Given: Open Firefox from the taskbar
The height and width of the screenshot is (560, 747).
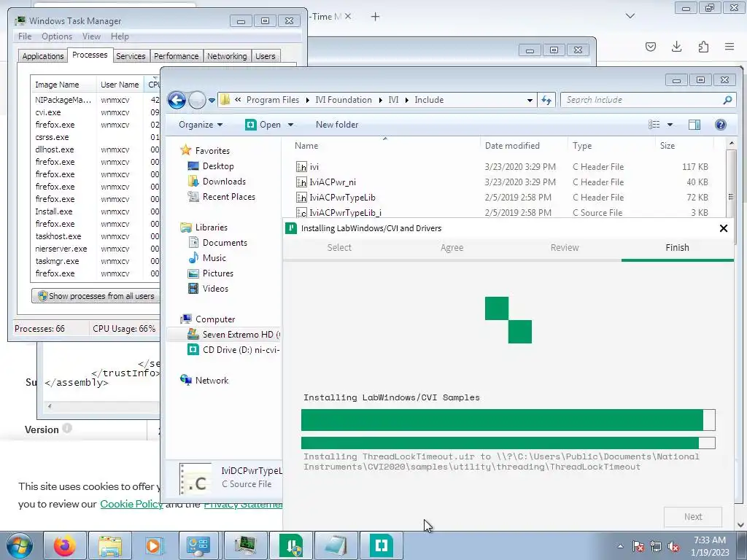Looking at the screenshot, I should pos(64,545).
